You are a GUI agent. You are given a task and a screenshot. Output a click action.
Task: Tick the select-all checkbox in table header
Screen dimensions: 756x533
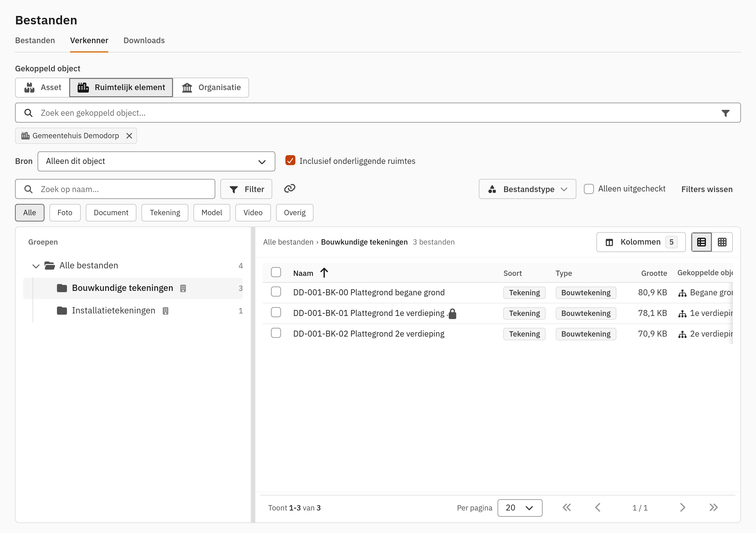click(x=276, y=272)
